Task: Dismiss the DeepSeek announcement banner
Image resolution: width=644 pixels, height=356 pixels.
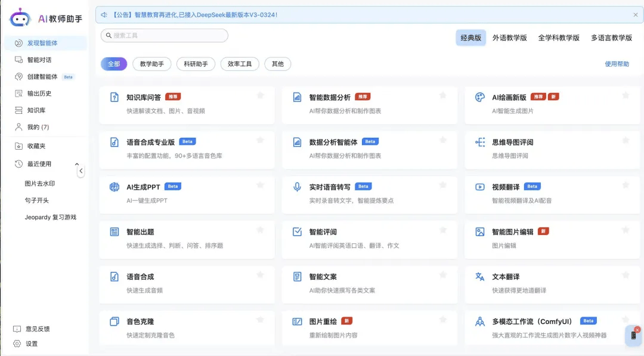Action: coord(635,15)
